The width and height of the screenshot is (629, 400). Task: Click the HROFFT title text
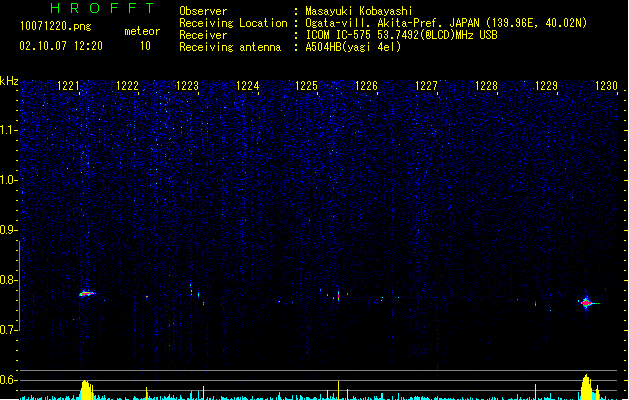pyautogui.click(x=102, y=8)
